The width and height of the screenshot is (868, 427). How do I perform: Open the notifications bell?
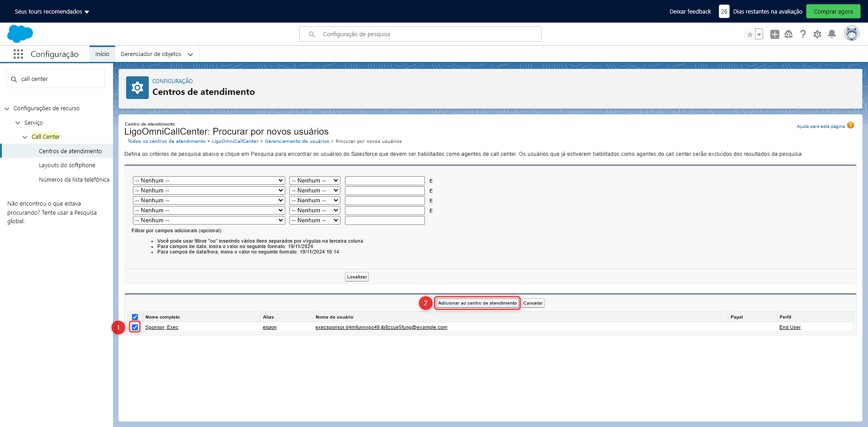click(x=832, y=34)
